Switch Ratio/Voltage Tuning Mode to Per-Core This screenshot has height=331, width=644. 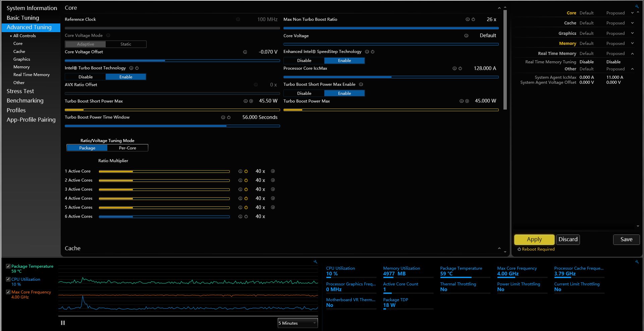[127, 148]
